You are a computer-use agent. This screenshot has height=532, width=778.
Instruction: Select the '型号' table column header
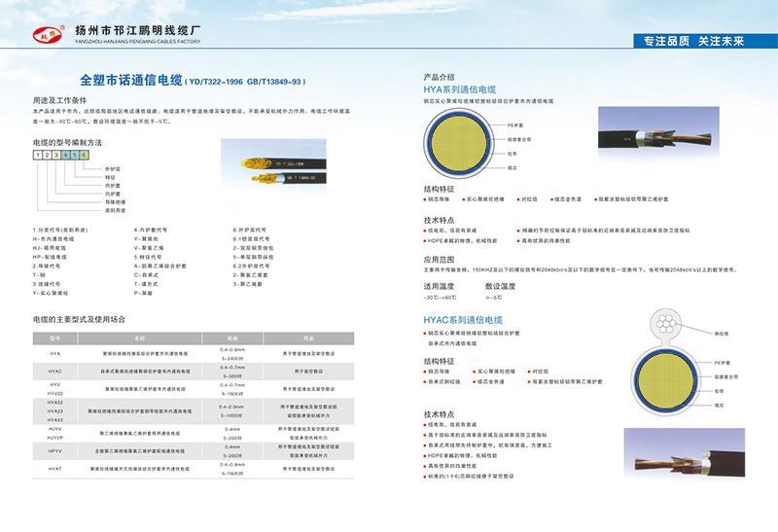(54, 337)
